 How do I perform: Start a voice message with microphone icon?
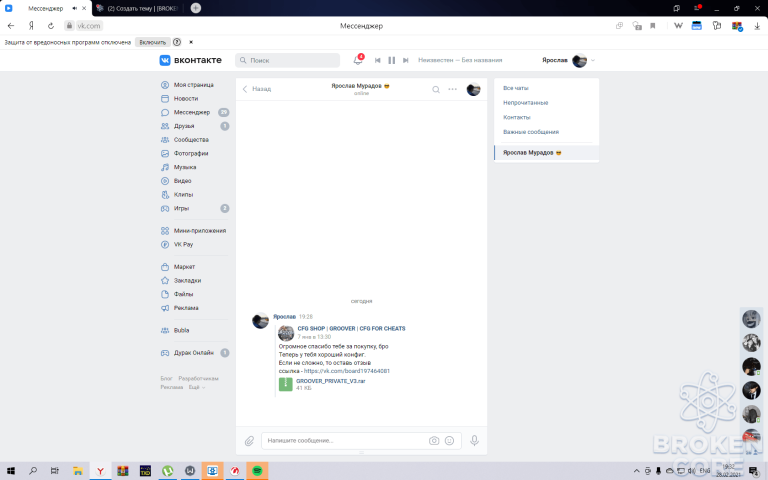click(x=474, y=440)
